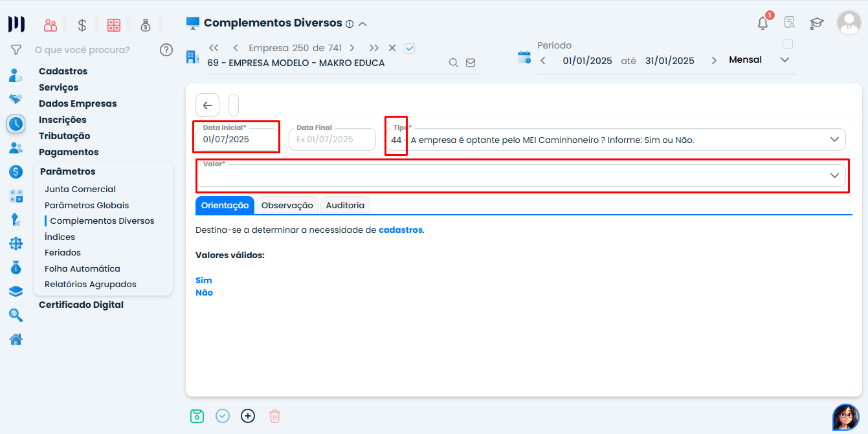Toggle the checkbox above period selector
This screenshot has height=434, width=868.
[x=788, y=44]
